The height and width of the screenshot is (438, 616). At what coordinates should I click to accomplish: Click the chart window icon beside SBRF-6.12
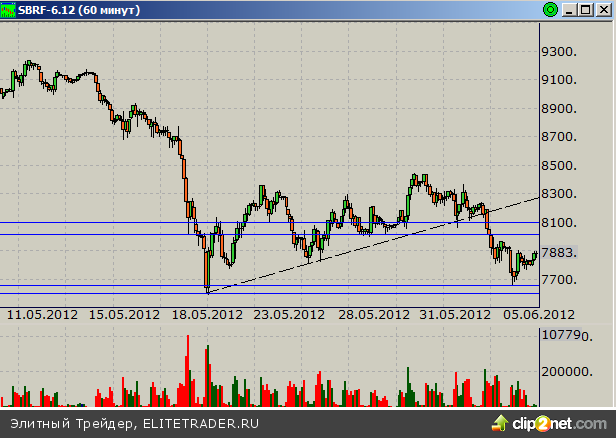click(x=9, y=9)
